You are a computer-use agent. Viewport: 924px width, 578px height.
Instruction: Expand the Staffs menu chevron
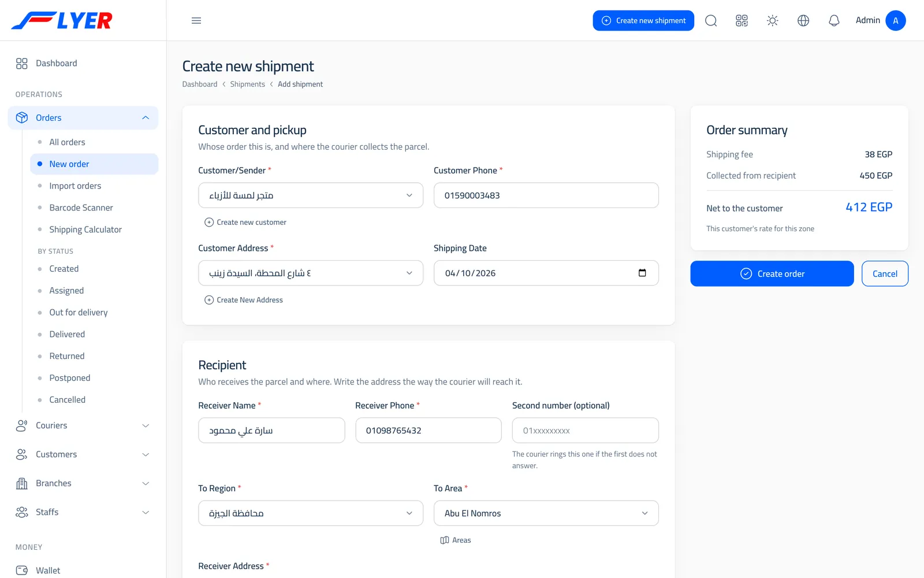[146, 512]
